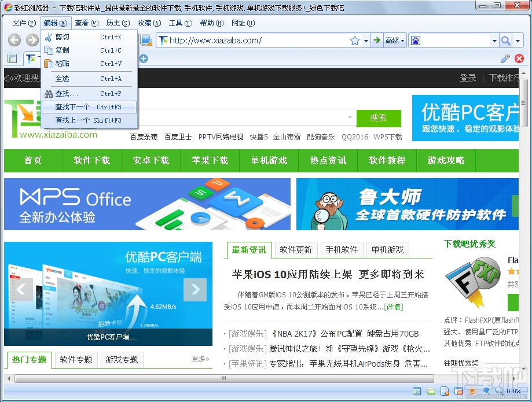532x402 pixels.
Task: Open 软件下载 in green navigation bar
Action: 92,160
